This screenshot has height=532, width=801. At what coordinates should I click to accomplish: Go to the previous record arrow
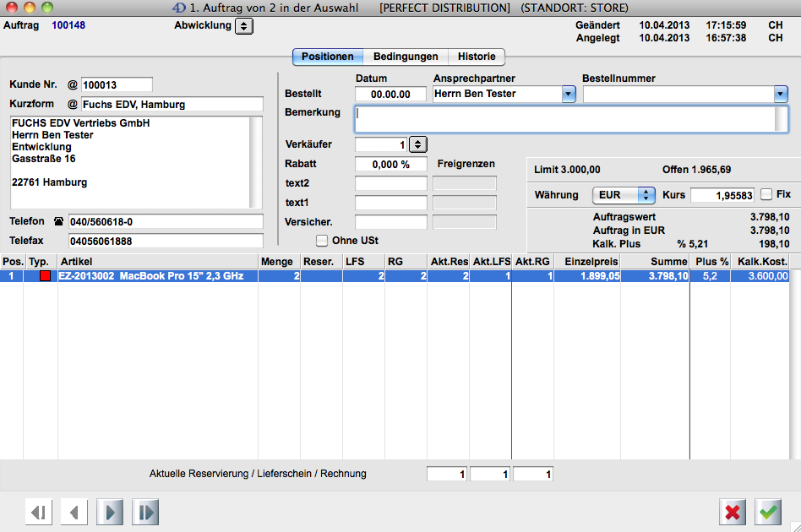[75, 512]
